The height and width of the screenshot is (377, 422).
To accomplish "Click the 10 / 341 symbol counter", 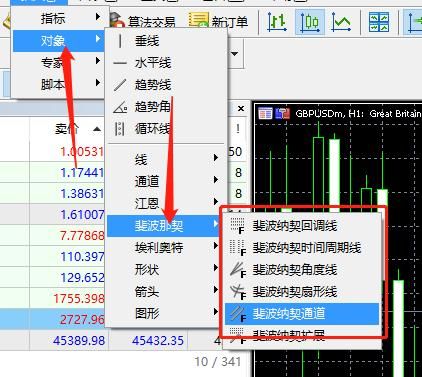I will [217, 362].
